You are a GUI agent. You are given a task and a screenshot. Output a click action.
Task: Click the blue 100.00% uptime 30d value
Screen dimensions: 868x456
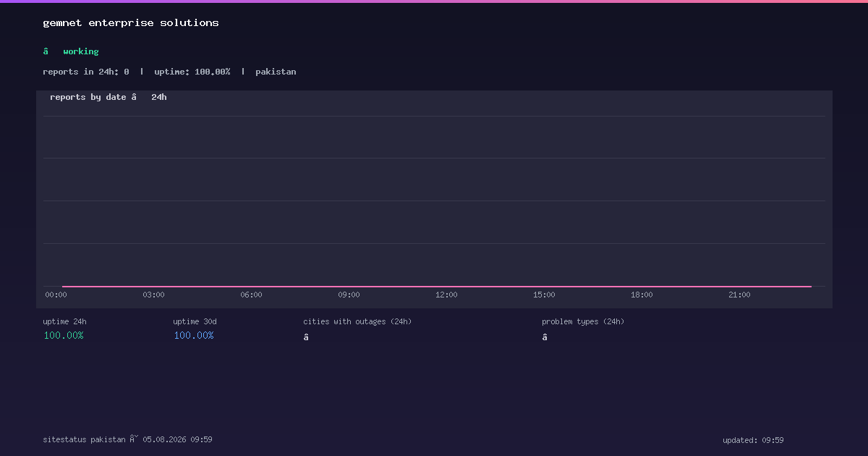click(194, 335)
